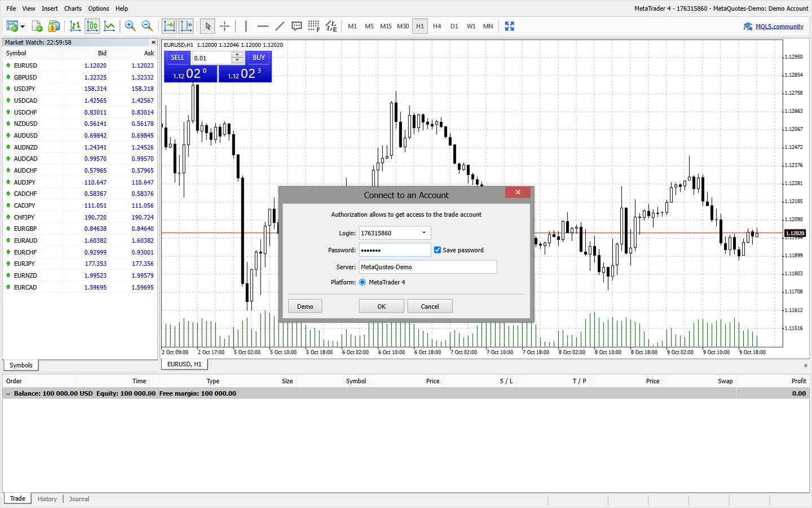Select the Crosshair tool
Image resolution: width=812 pixels, height=508 pixels.
click(x=225, y=26)
